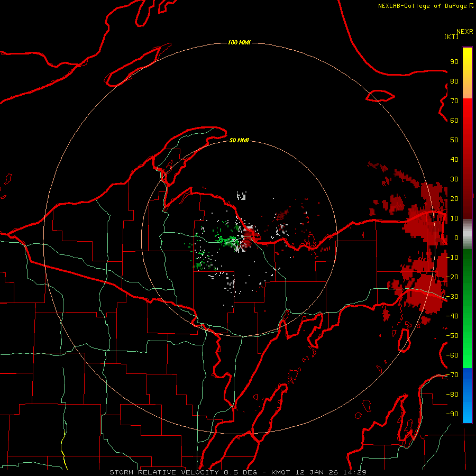The width and height of the screenshot is (476, 476).
Task: Click the NEXLAB-College of DuPage label
Action: 422,6
